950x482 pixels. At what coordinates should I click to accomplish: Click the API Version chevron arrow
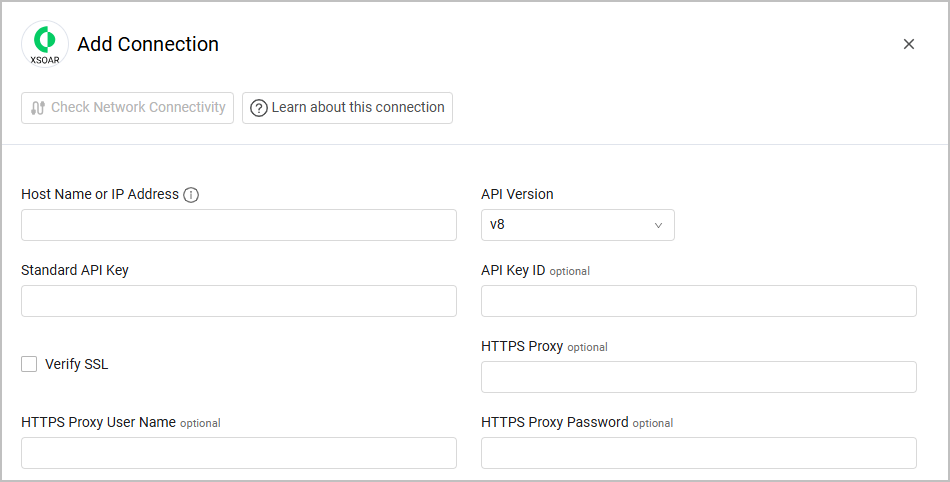click(658, 225)
